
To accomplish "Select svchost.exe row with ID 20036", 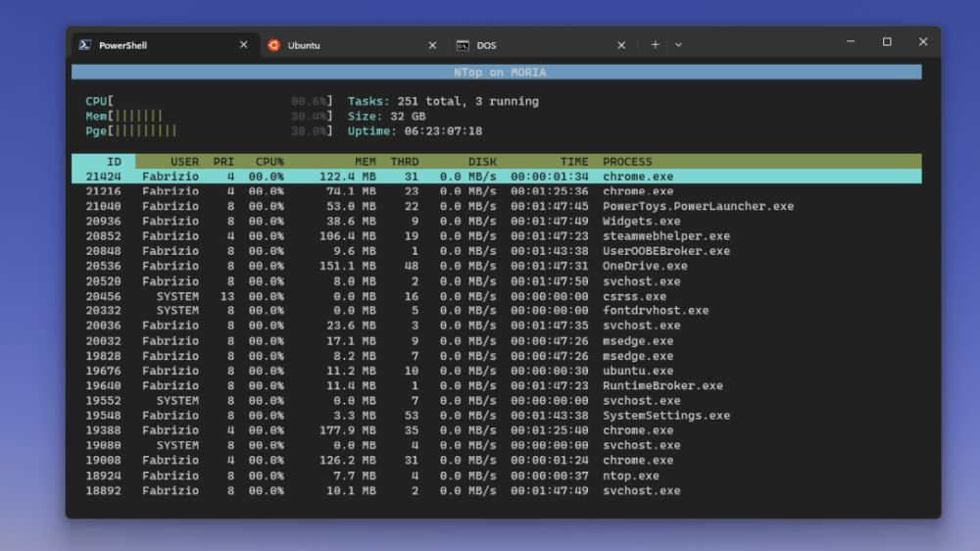I will point(496,326).
